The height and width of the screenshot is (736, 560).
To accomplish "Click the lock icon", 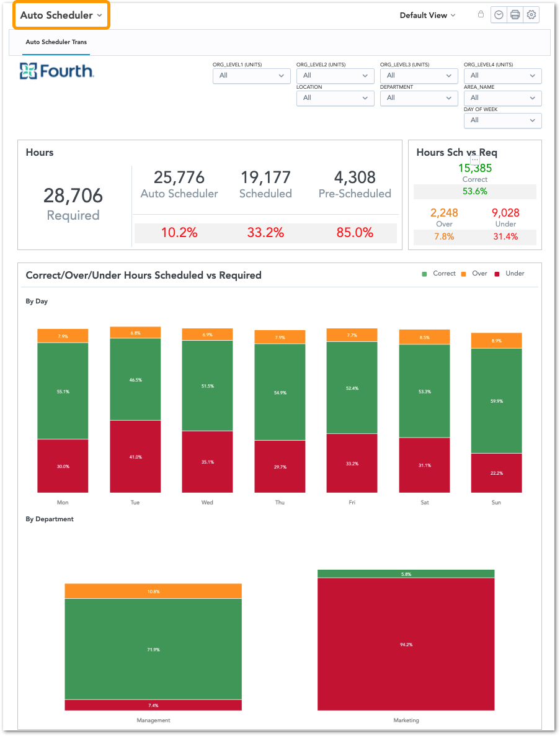I will pyautogui.click(x=481, y=14).
